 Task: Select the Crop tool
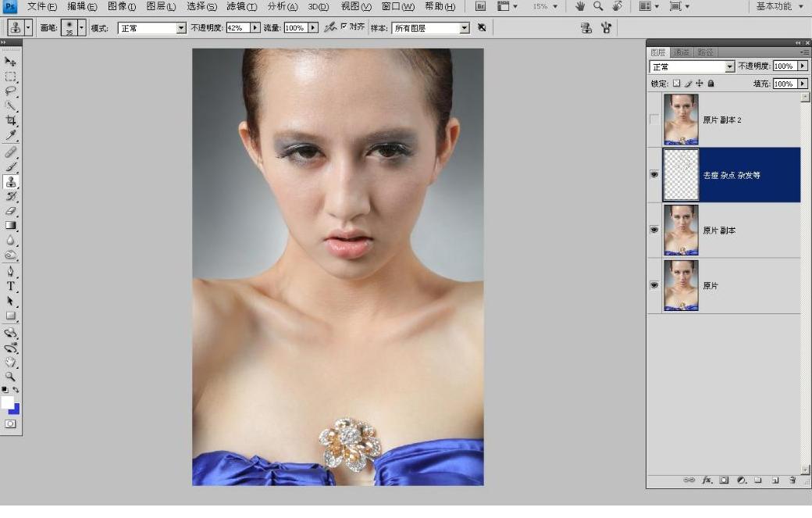coord(10,120)
